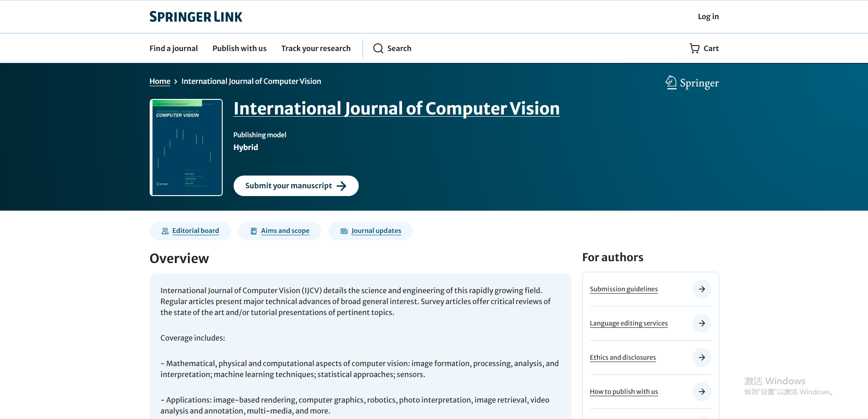This screenshot has width=868, height=419.
Task: Click the arrow icon beside How to publish with us
Action: coord(702,392)
